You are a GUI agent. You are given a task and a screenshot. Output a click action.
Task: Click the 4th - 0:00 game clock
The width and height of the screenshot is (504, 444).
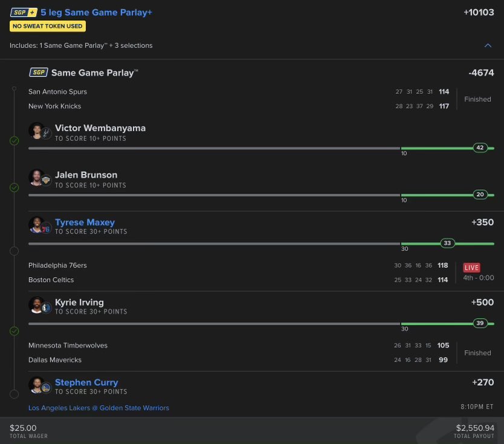[x=479, y=278]
